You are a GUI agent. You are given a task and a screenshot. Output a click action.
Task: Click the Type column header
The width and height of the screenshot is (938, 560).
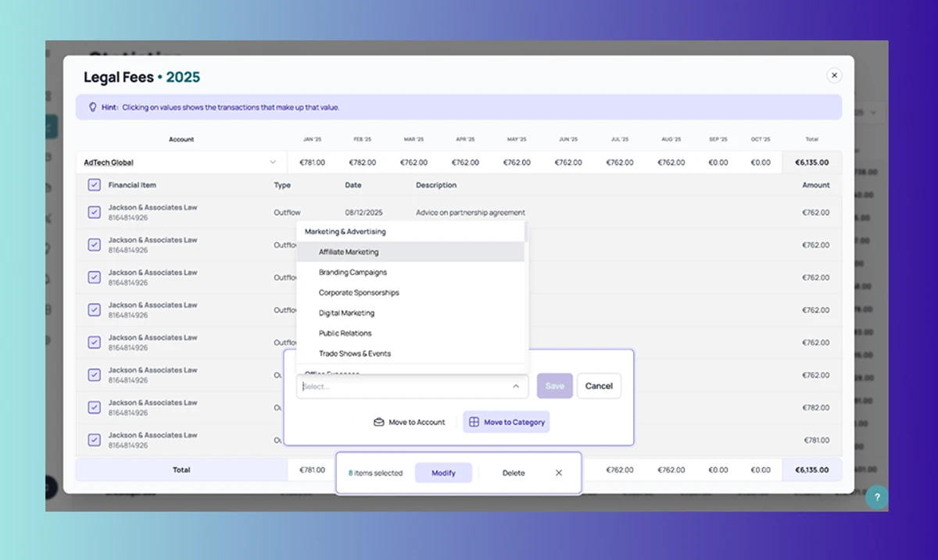point(282,185)
